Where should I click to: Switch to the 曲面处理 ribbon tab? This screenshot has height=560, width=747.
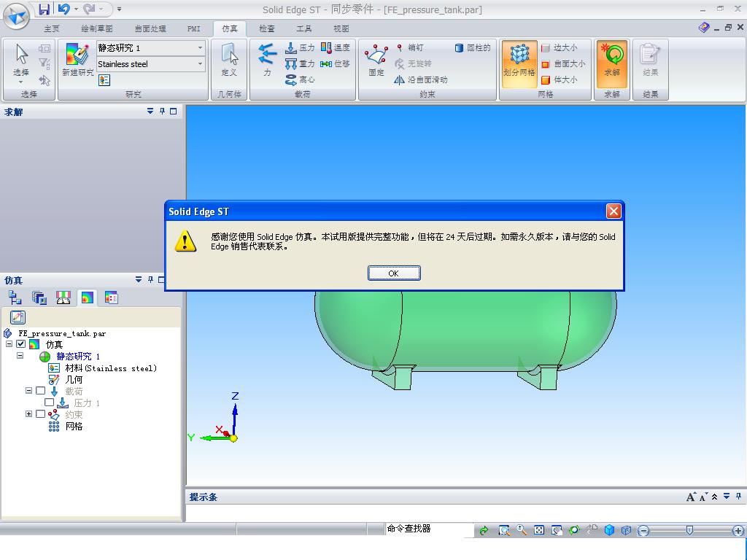(150, 29)
